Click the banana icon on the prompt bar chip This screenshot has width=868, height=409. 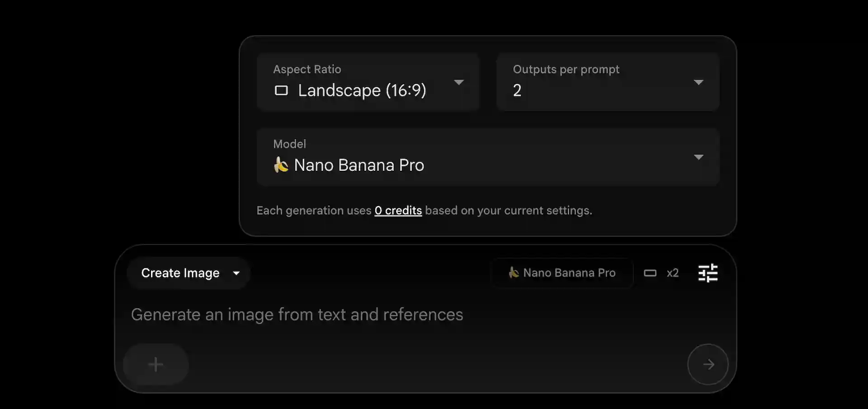(514, 272)
